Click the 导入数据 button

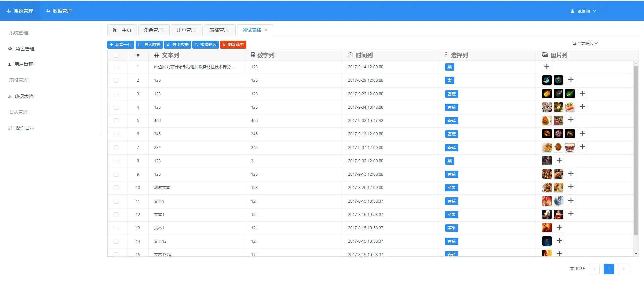[x=149, y=45]
